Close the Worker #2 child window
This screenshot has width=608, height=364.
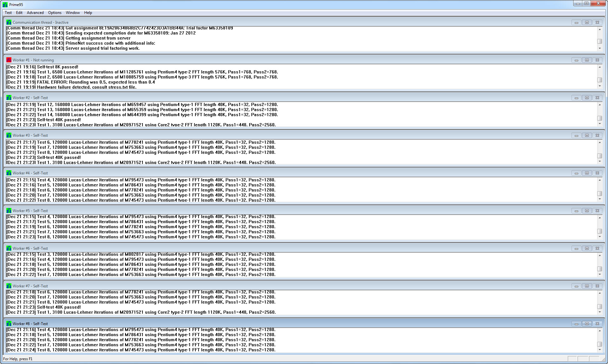597,98
